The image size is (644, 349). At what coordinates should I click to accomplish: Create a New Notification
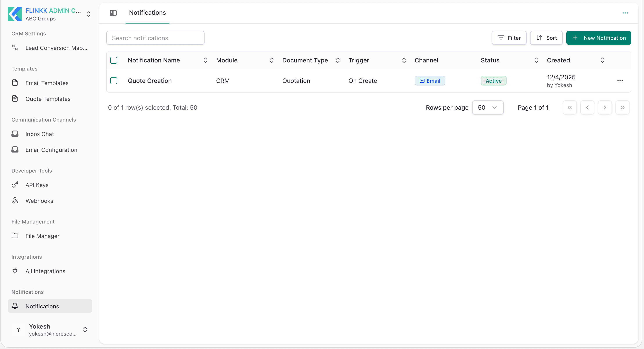click(599, 38)
